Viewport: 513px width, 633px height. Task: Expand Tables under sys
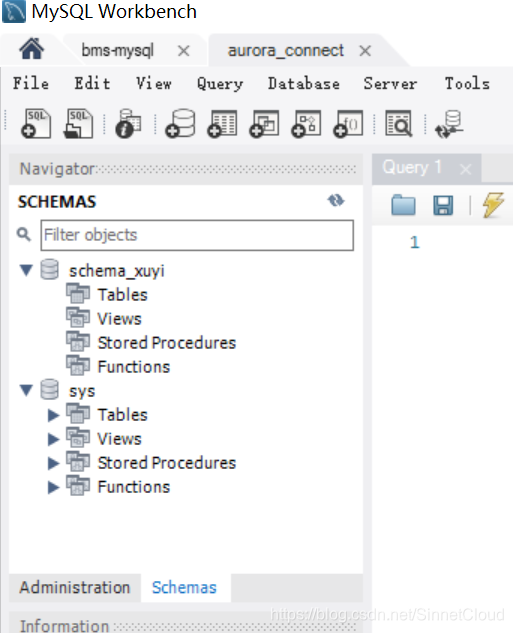(x=53, y=415)
